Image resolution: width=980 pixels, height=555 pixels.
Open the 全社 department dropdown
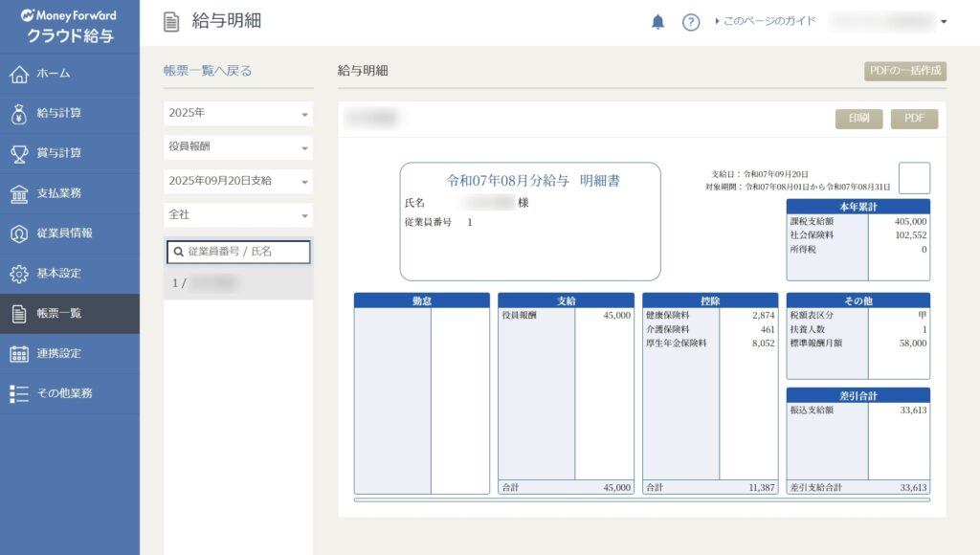click(238, 215)
